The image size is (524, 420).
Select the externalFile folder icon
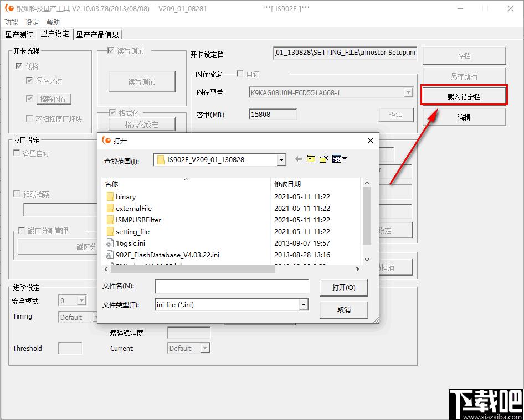110,208
